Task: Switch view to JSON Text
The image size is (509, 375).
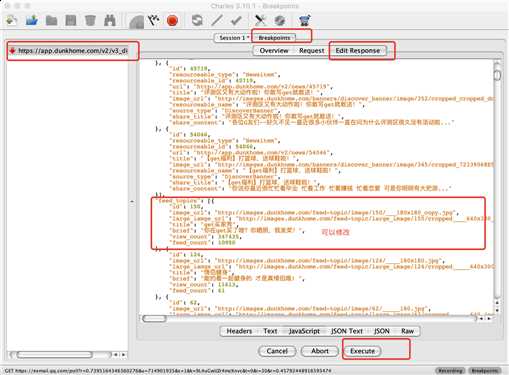Action: [x=347, y=331]
